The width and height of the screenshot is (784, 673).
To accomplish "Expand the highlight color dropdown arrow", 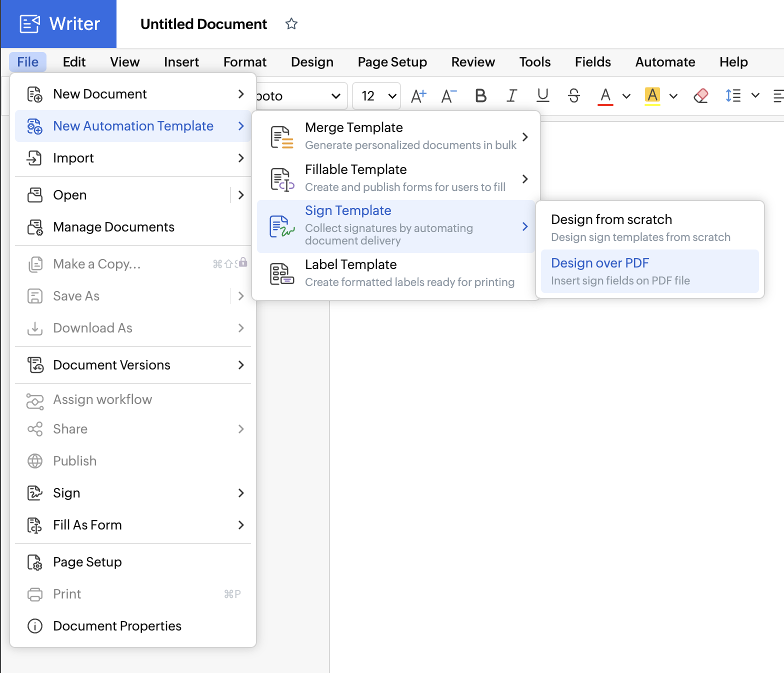I will click(x=673, y=96).
